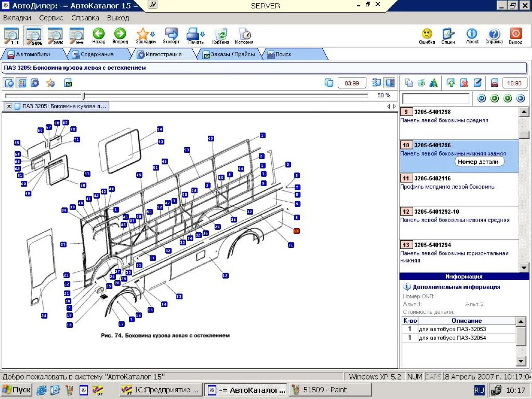Adjust the 50% zoom slider handle
Screen dimensions: 532x399
pyautogui.click(x=83, y=95)
